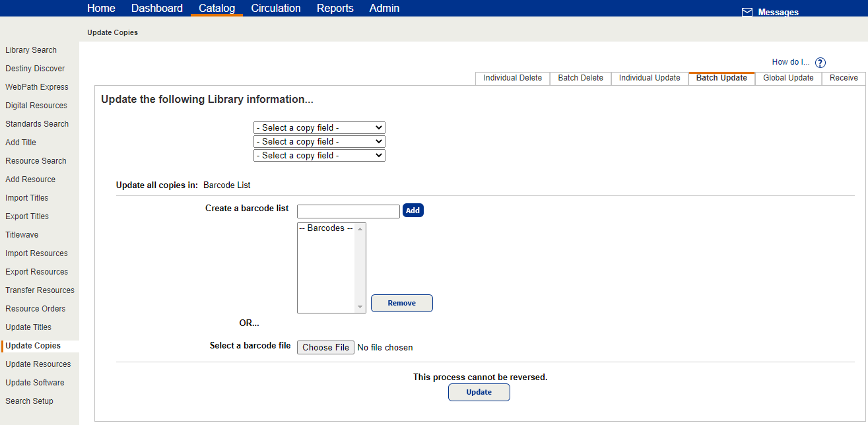This screenshot has height=425, width=868.
Task: Click the Messages link
Action: (x=778, y=13)
